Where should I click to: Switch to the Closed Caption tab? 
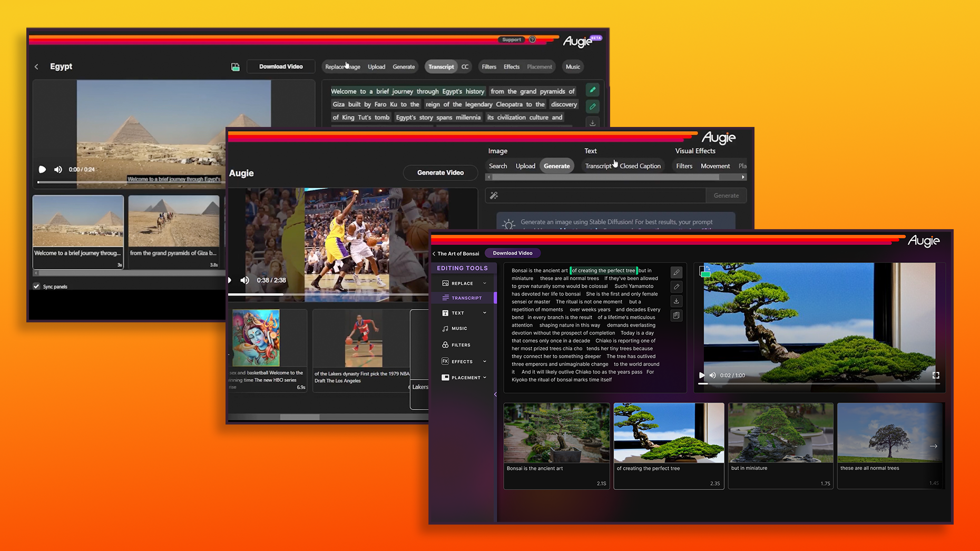[x=640, y=166]
